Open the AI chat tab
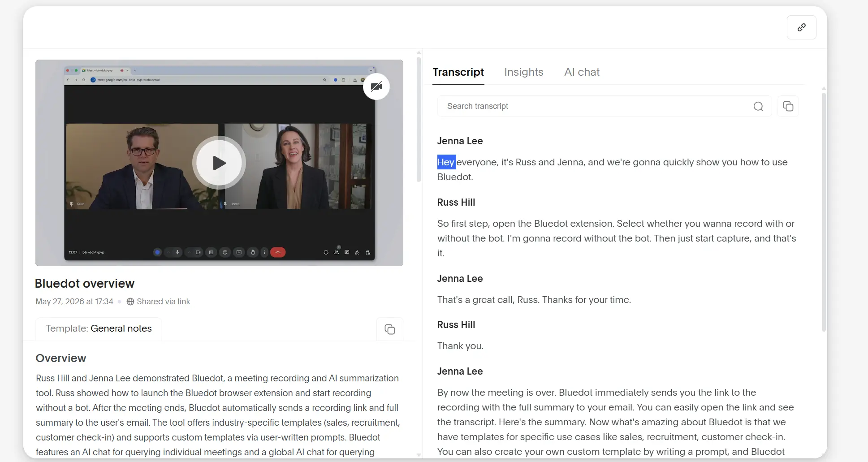The width and height of the screenshot is (868, 462). click(582, 72)
